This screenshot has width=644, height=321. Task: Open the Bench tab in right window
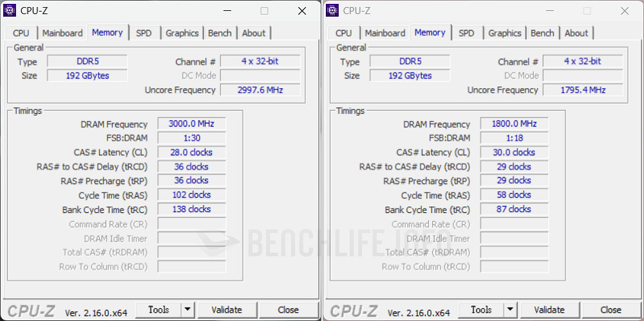click(x=542, y=33)
